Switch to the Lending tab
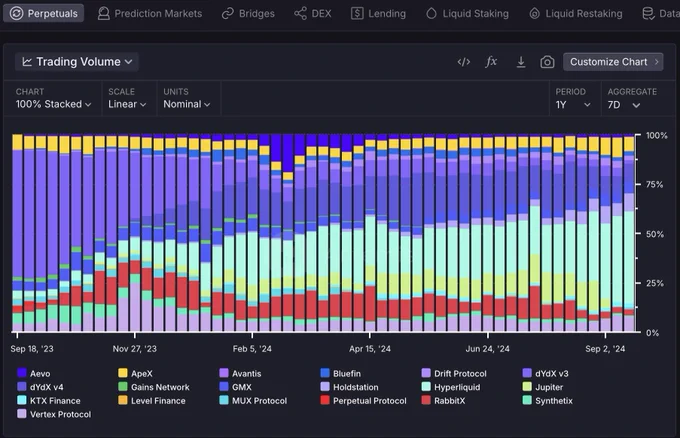 [378, 13]
